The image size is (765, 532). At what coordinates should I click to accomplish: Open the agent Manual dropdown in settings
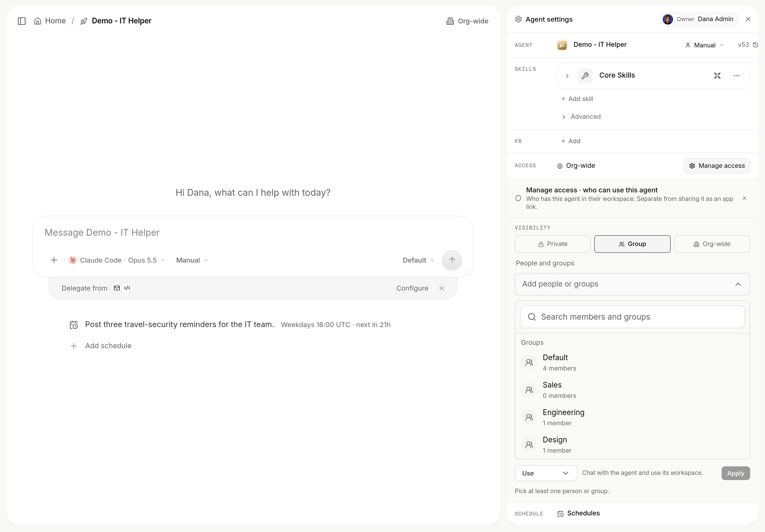pyautogui.click(x=704, y=45)
